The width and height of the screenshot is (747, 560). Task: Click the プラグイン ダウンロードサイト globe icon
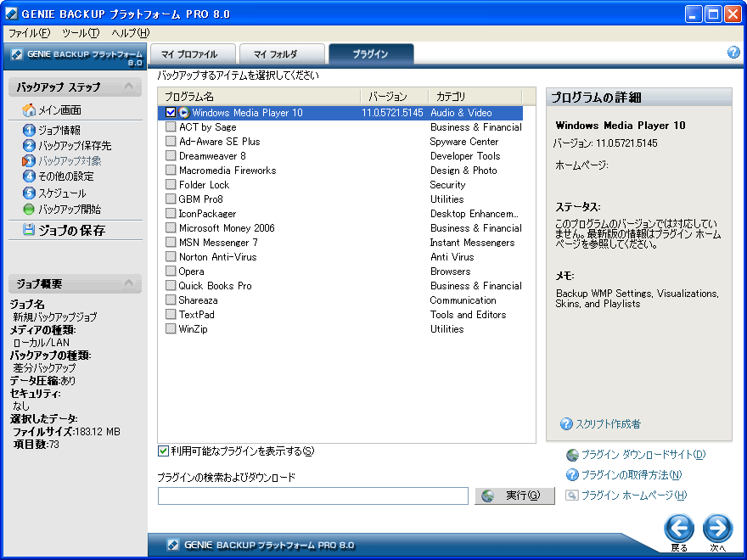click(x=572, y=456)
